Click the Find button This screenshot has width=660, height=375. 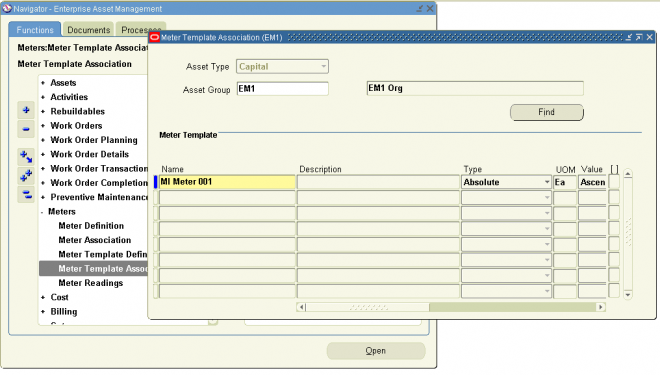546,112
